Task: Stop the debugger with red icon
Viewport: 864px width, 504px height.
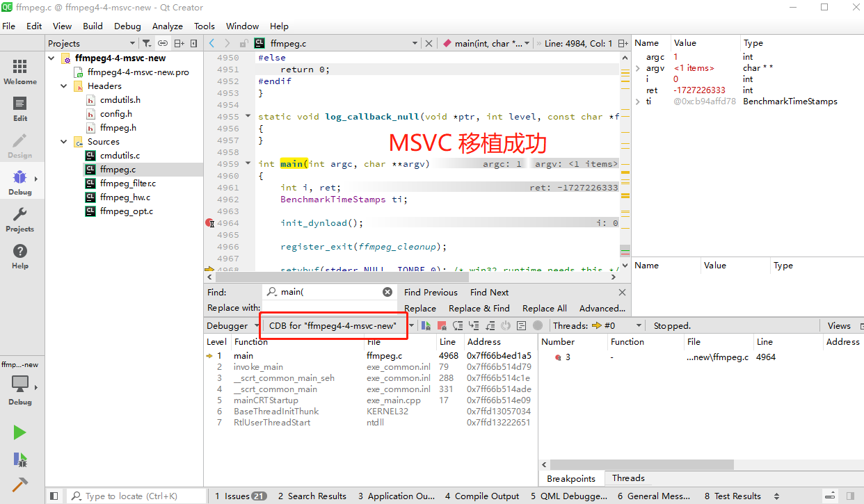Action: click(x=442, y=325)
